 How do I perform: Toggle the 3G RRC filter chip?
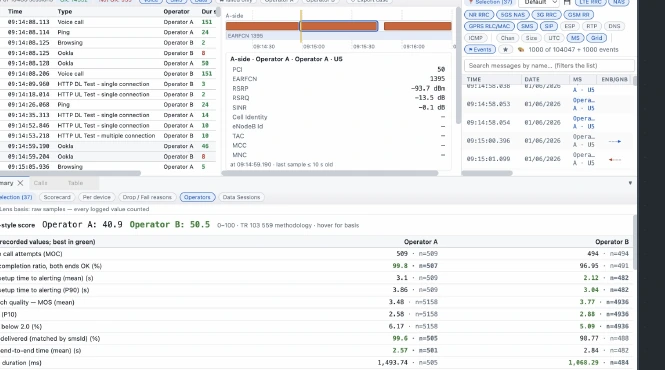(546, 15)
